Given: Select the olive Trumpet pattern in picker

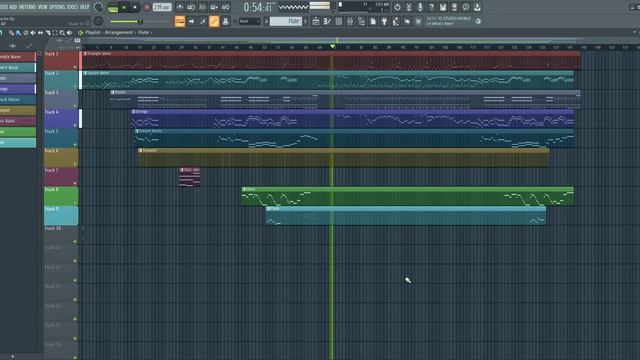Looking at the screenshot, I should [x=18, y=110].
